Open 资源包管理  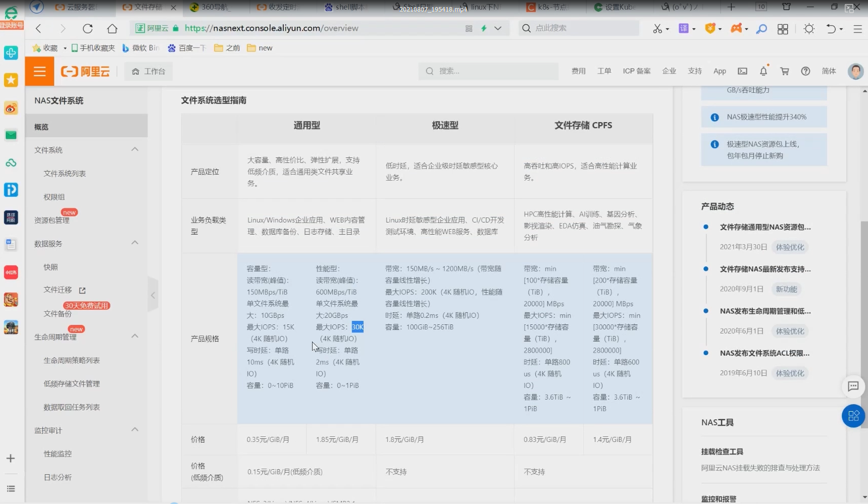52,220
